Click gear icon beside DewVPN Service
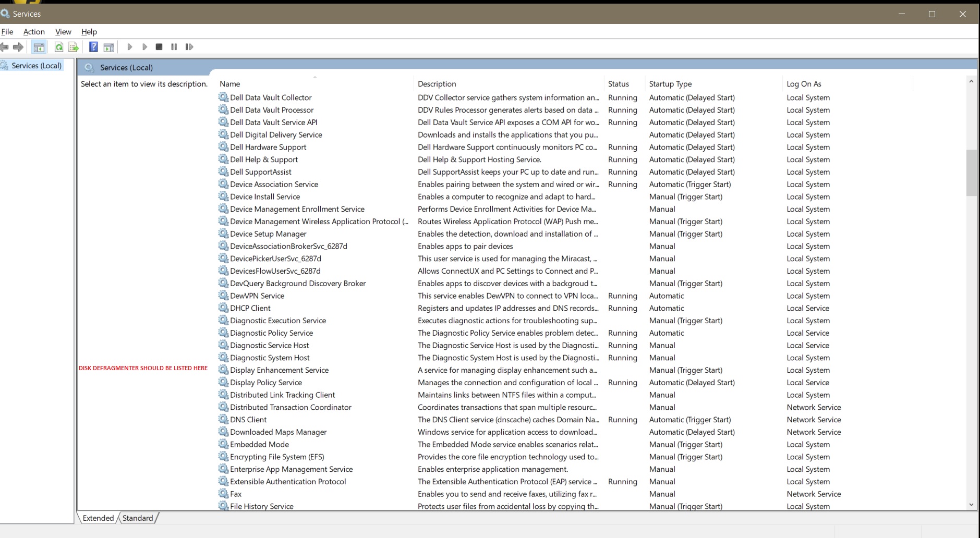Screen dimensions: 980x538 (223, 296)
